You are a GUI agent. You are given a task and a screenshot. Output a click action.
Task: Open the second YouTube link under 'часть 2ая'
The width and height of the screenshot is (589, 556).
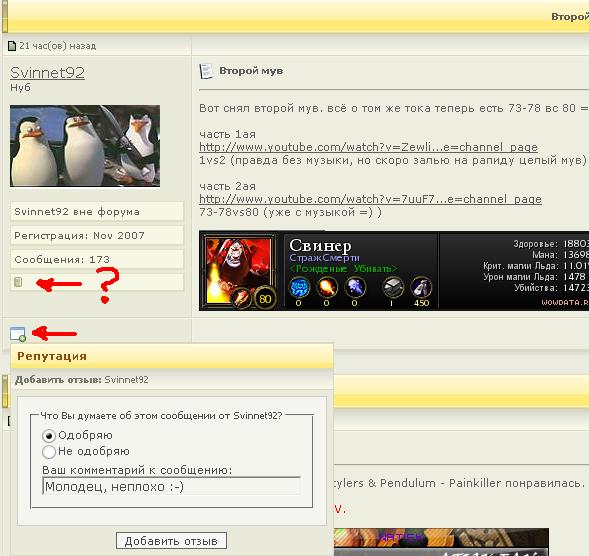370,199
